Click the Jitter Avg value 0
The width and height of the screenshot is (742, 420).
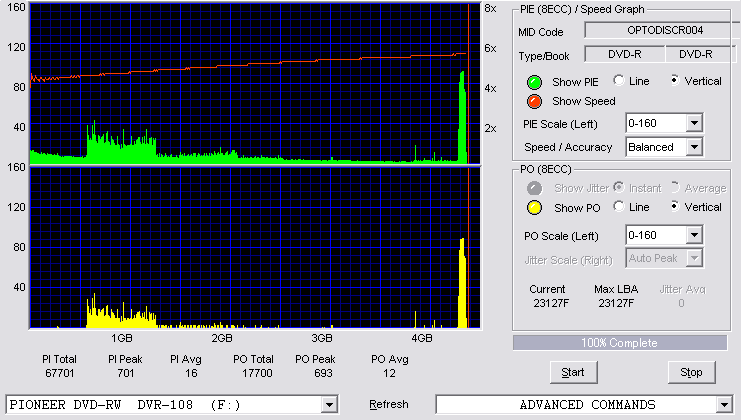click(681, 303)
